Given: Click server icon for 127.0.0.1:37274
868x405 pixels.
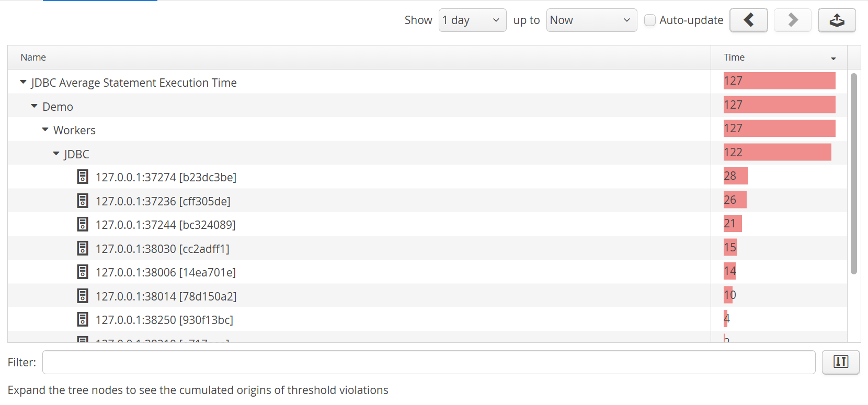Looking at the screenshot, I should (83, 177).
